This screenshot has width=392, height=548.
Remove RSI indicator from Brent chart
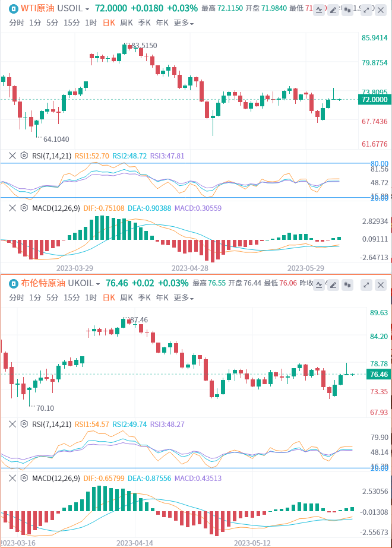(x=12, y=425)
